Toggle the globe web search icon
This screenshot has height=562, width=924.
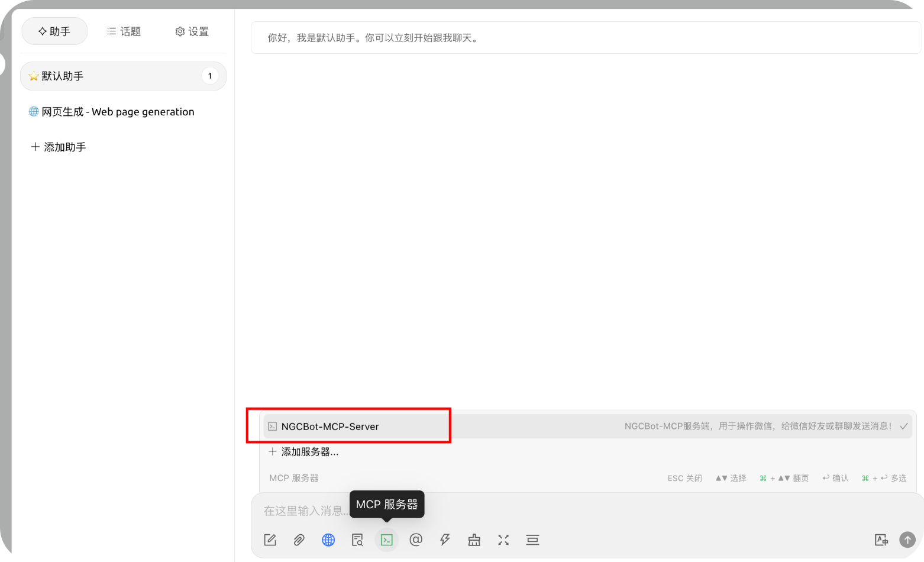(x=328, y=540)
